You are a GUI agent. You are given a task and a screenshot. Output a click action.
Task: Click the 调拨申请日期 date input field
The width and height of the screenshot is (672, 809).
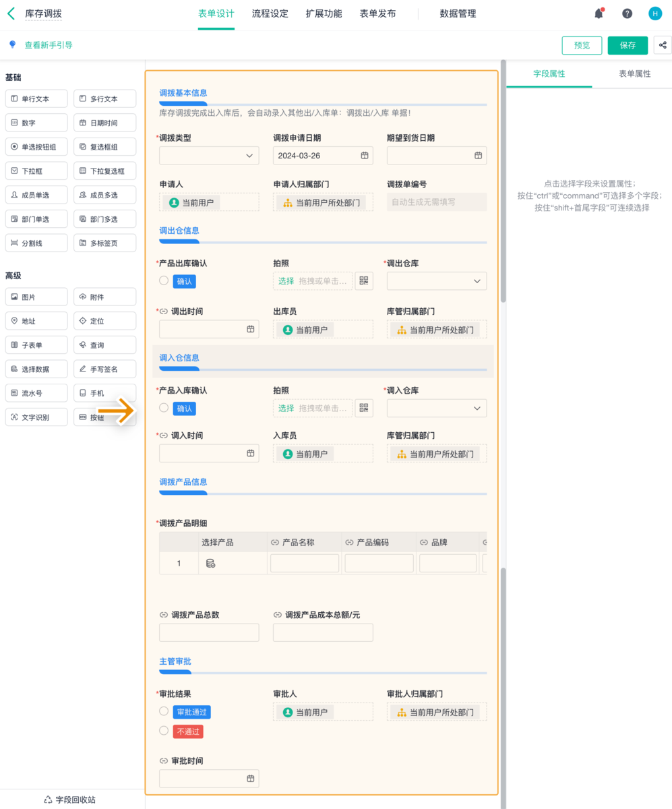click(323, 155)
